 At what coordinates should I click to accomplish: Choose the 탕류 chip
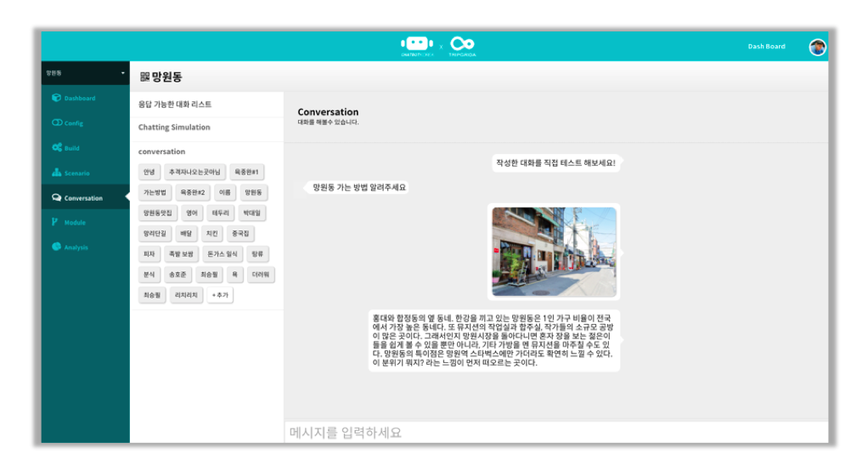pyautogui.click(x=257, y=254)
